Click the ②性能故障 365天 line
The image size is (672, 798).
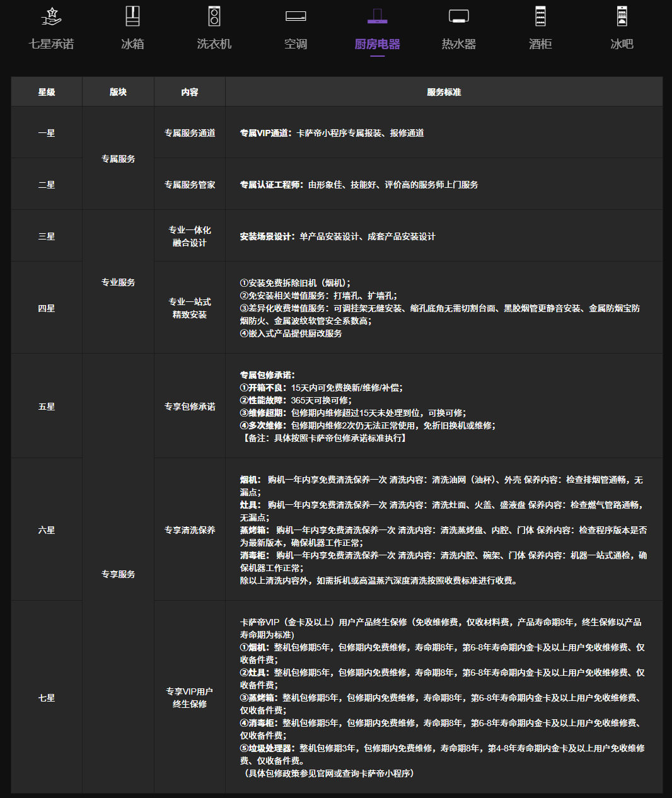296,400
